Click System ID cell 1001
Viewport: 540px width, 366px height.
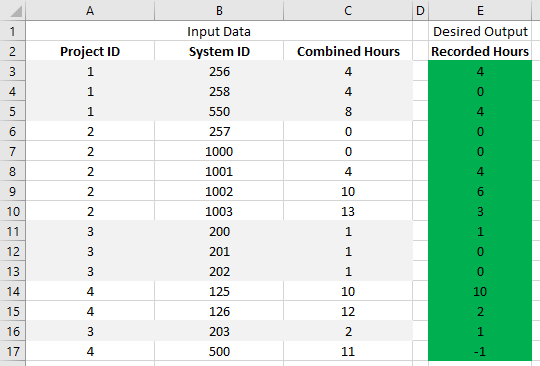coord(219,171)
